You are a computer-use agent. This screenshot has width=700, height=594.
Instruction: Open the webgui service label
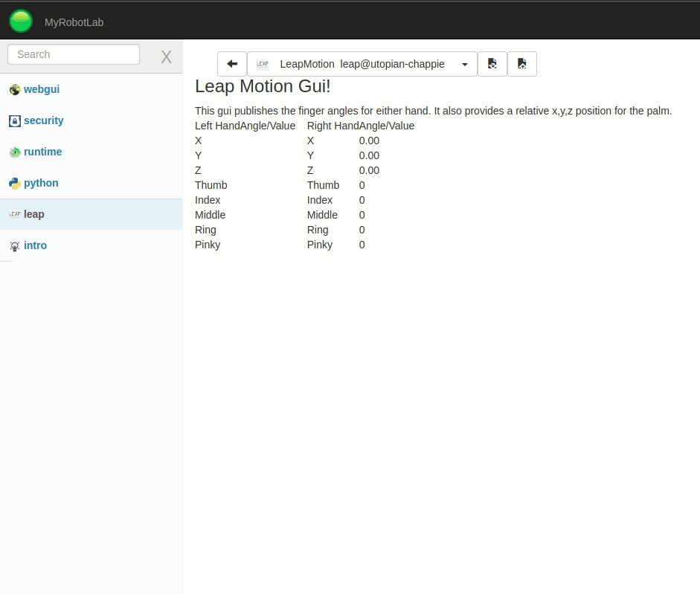pos(42,89)
